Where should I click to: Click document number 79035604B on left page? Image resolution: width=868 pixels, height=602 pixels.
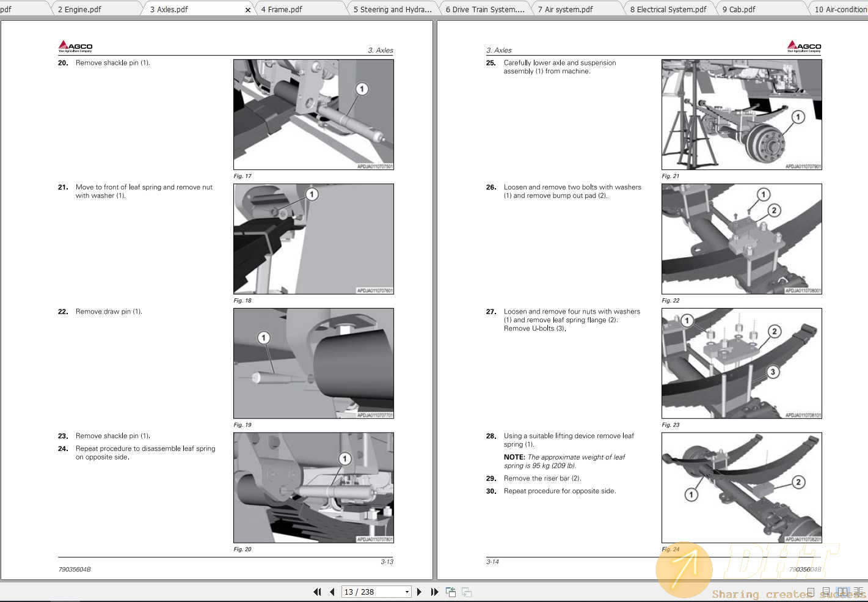[x=75, y=570]
